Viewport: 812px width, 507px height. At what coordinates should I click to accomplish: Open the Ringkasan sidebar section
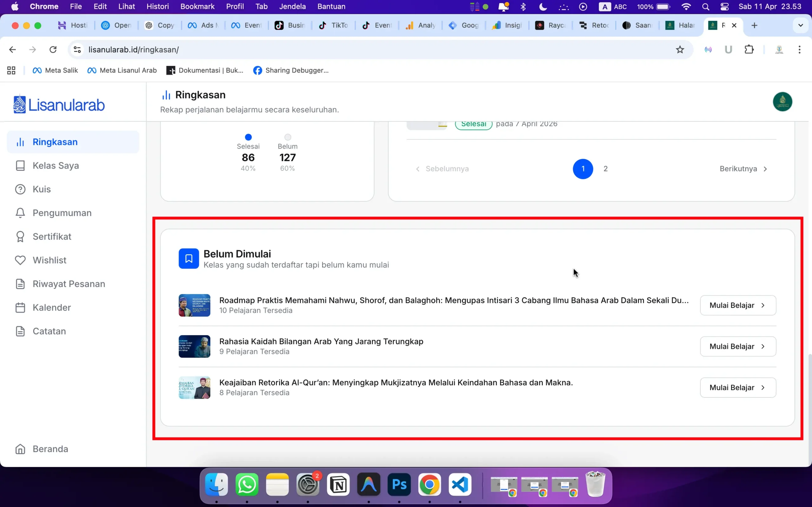56,142
